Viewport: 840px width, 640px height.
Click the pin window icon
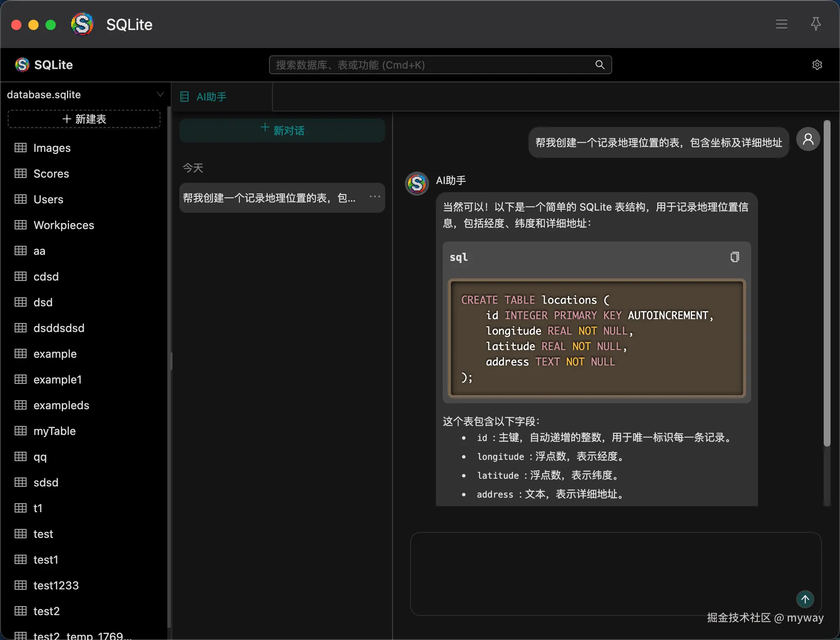pos(816,24)
